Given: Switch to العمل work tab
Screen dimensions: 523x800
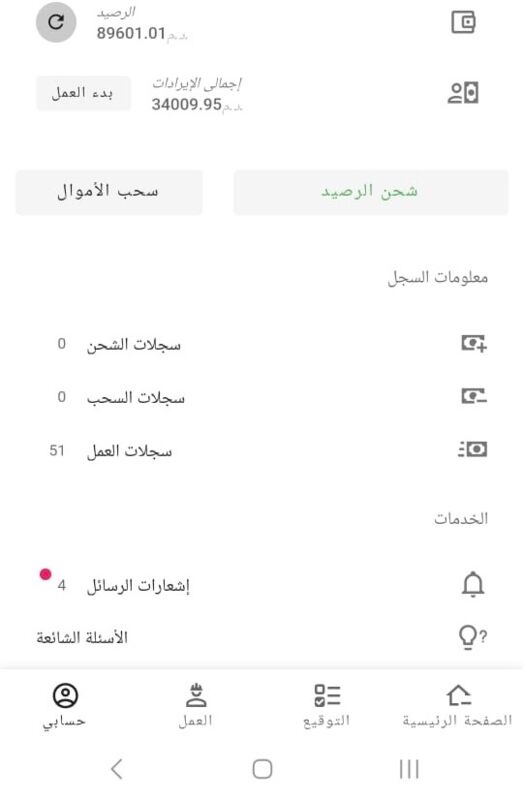Looking at the screenshot, I should pos(195,707).
